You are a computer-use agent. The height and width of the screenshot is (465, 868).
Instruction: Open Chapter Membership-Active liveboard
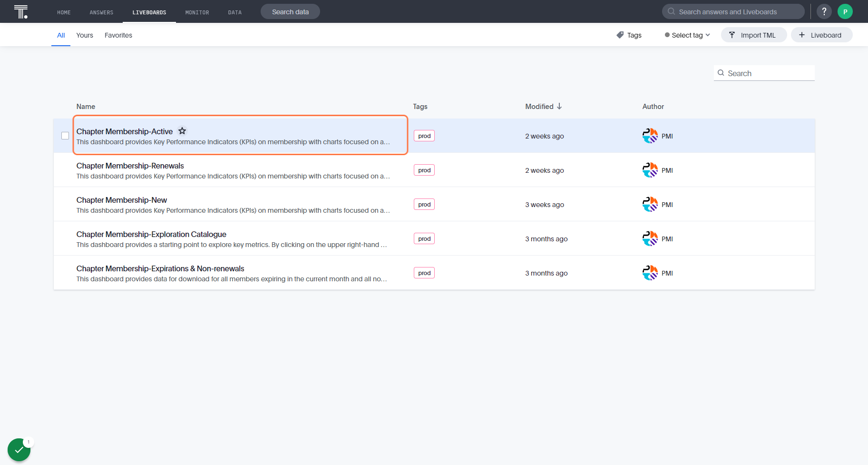click(125, 131)
